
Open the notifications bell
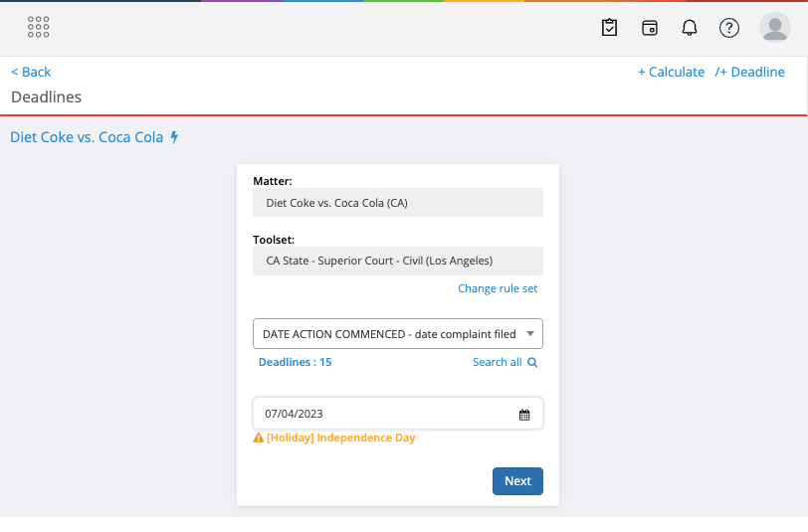tap(690, 27)
